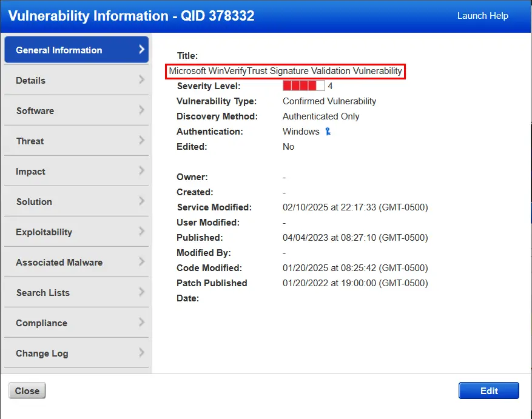
Task: Open the Exploitability section
Action: [76, 232]
